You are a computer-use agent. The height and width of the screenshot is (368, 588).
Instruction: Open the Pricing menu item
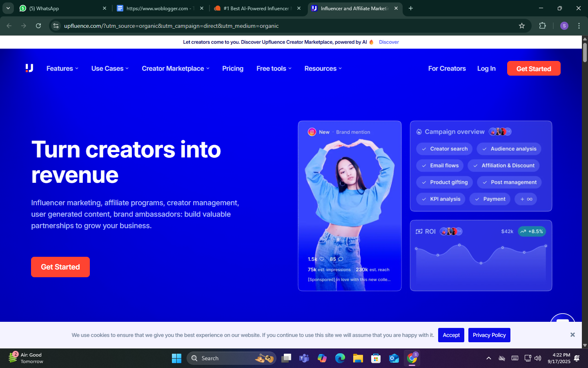click(x=233, y=69)
